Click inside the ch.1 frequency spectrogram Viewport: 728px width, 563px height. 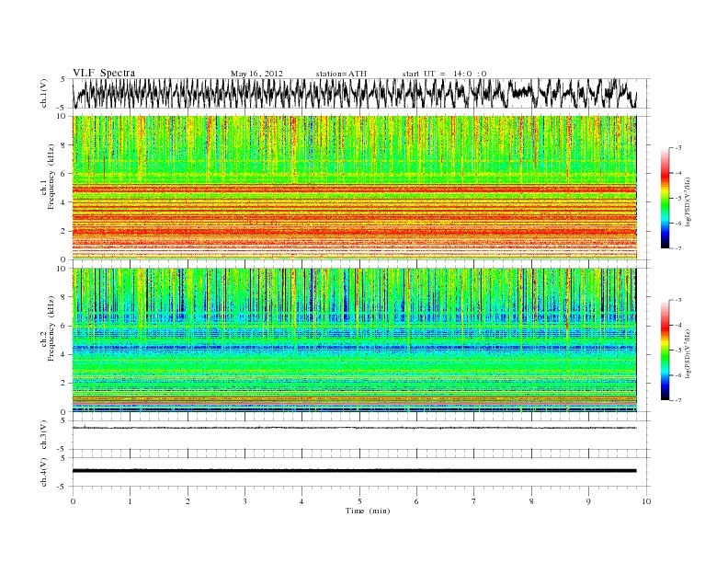coord(354,188)
